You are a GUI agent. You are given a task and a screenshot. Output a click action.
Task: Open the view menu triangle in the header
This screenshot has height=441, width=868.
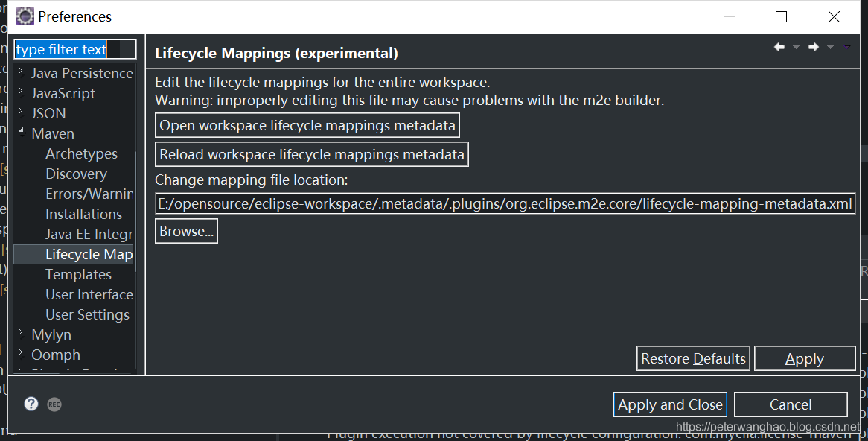point(847,47)
